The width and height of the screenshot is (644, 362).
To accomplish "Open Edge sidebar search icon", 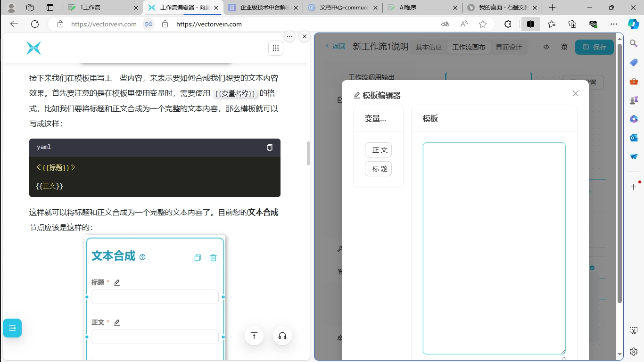I will (x=634, y=43).
